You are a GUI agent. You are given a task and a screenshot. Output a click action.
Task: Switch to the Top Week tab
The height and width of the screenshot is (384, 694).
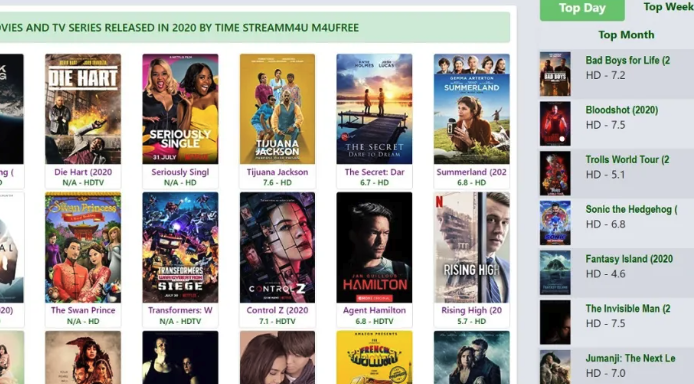pos(668,7)
